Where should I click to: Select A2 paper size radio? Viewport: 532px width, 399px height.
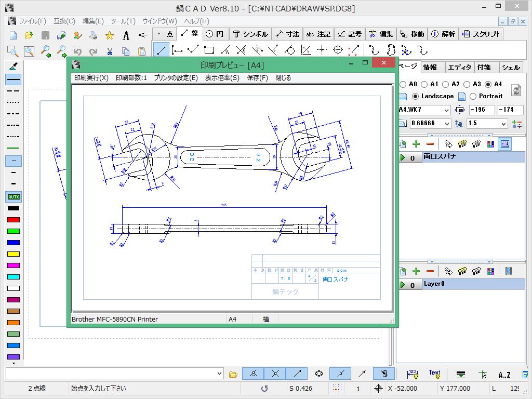click(x=445, y=84)
